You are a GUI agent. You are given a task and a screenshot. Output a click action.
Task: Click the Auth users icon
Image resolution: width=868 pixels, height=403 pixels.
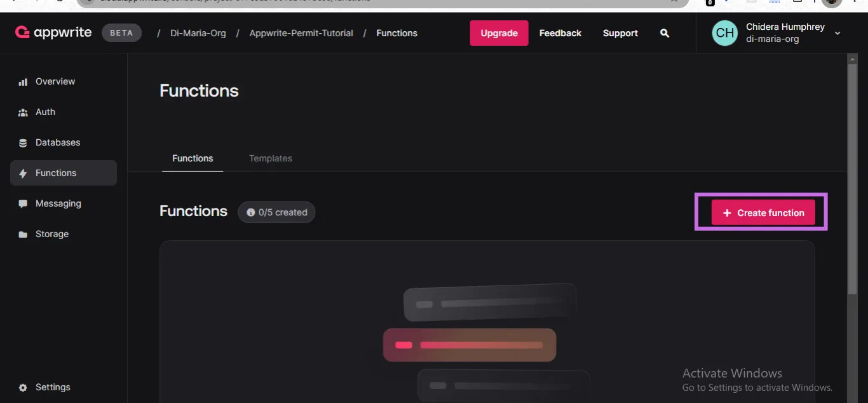click(23, 113)
